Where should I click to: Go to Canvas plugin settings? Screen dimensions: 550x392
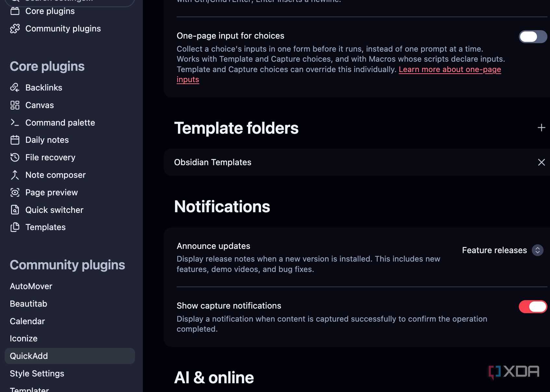tap(70, 105)
